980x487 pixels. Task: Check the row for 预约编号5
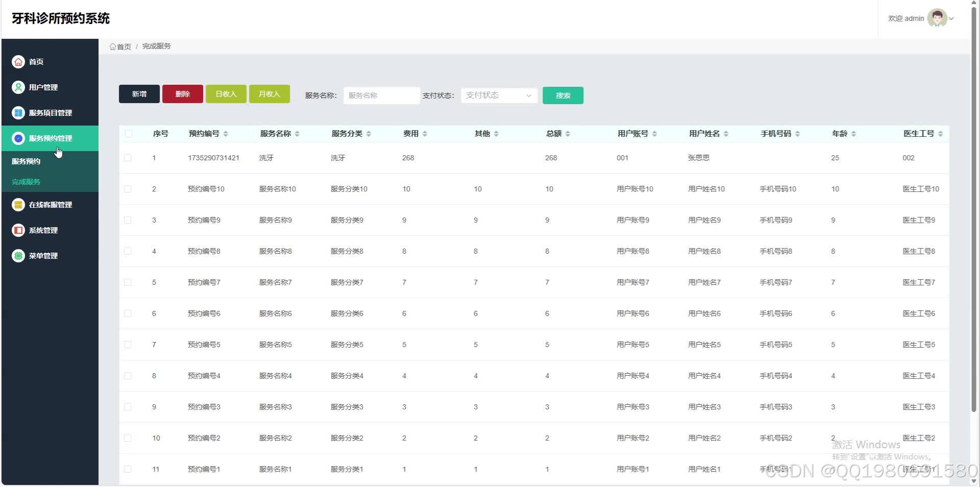coord(128,345)
